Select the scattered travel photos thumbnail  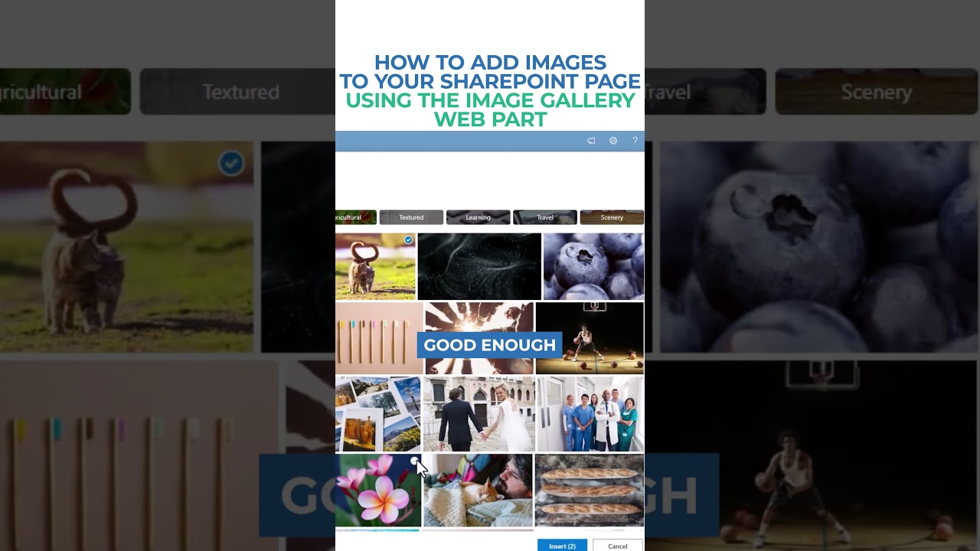(378, 413)
